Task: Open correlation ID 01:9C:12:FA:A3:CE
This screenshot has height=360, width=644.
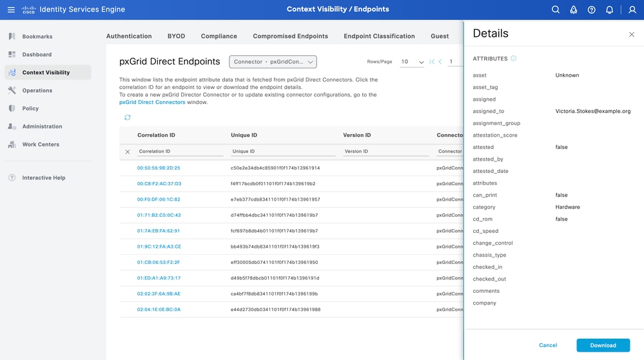Action: [159, 246]
